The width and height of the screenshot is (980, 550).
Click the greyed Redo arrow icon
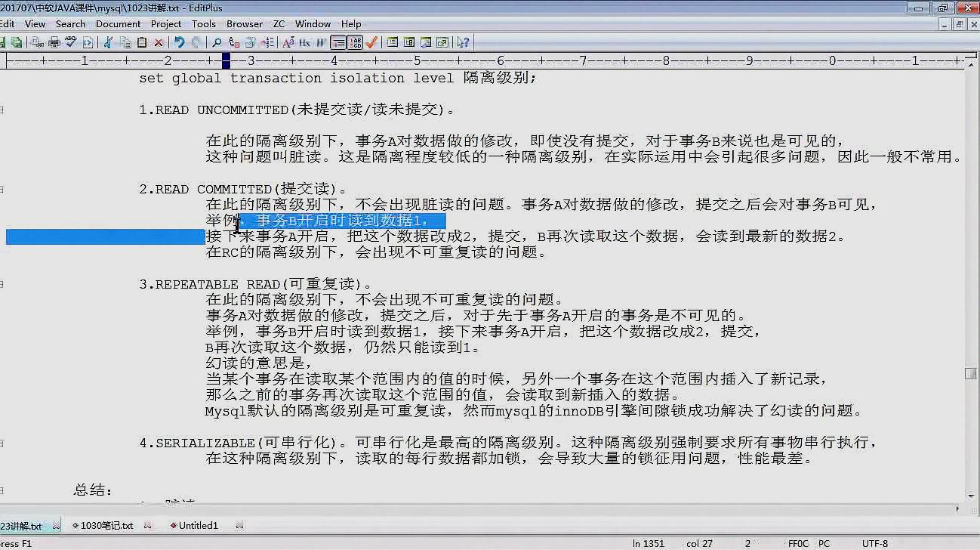pos(196,43)
